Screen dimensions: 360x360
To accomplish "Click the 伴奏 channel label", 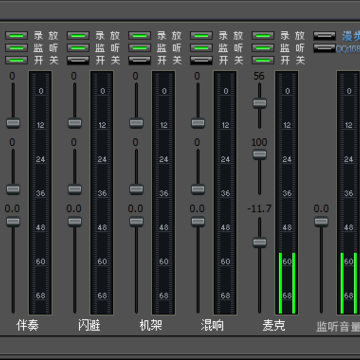I will (27, 325).
